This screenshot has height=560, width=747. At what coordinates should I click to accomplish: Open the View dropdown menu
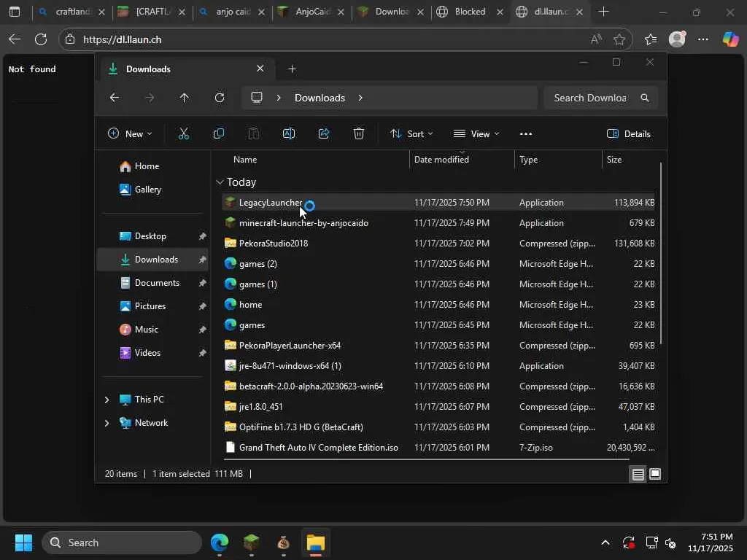click(476, 133)
